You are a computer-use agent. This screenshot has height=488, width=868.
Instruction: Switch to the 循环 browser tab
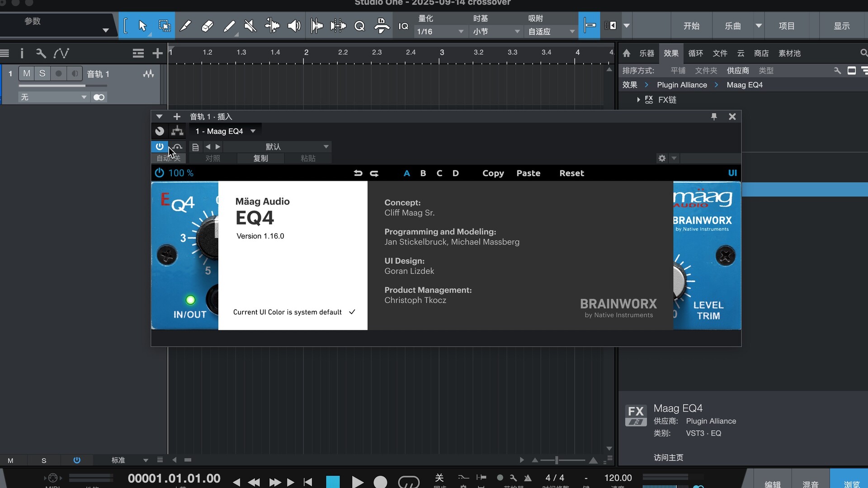click(695, 53)
